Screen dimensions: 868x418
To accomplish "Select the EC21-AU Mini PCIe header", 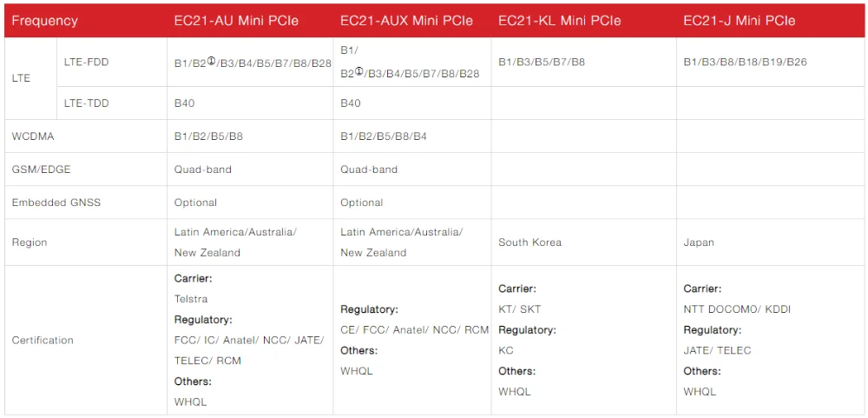I will click(236, 21).
